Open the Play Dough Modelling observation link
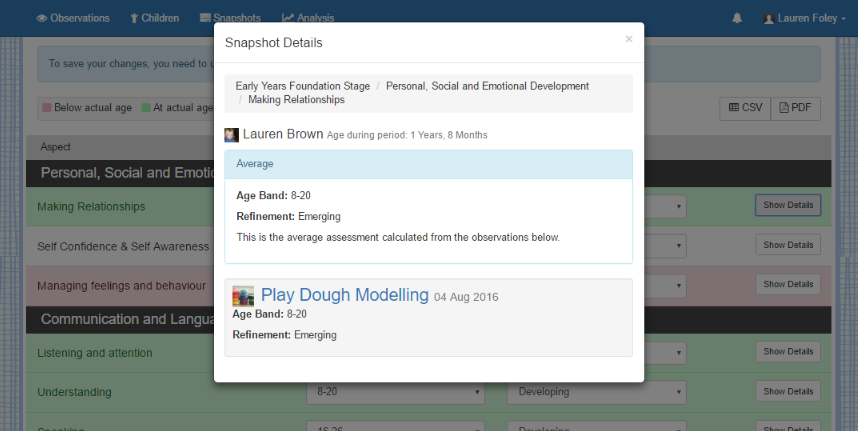858x431 pixels. click(344, 295)
